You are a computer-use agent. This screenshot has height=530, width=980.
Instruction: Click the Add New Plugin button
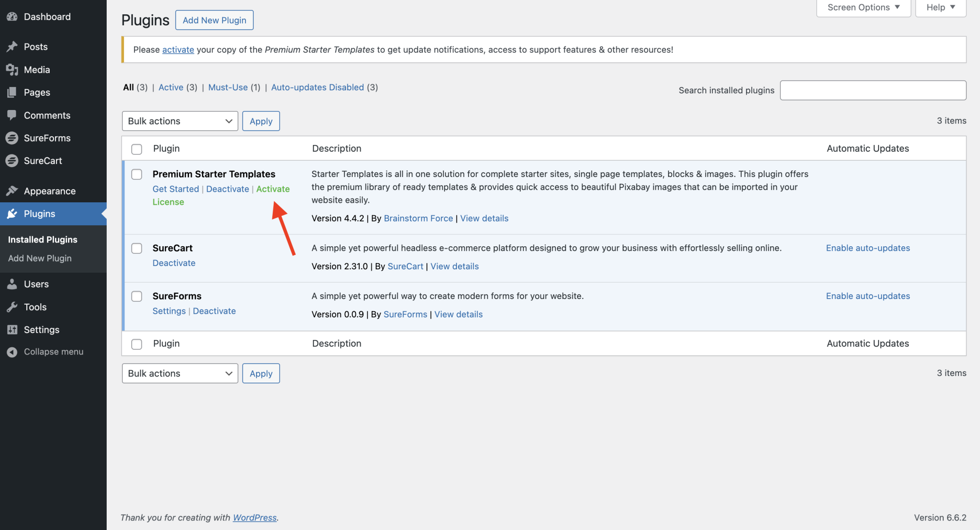coord(214,20)
